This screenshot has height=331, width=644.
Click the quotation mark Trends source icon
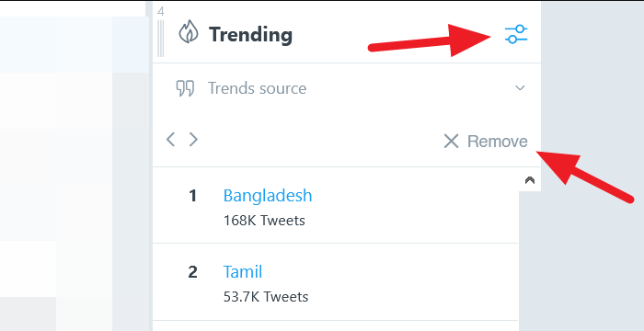185,88
